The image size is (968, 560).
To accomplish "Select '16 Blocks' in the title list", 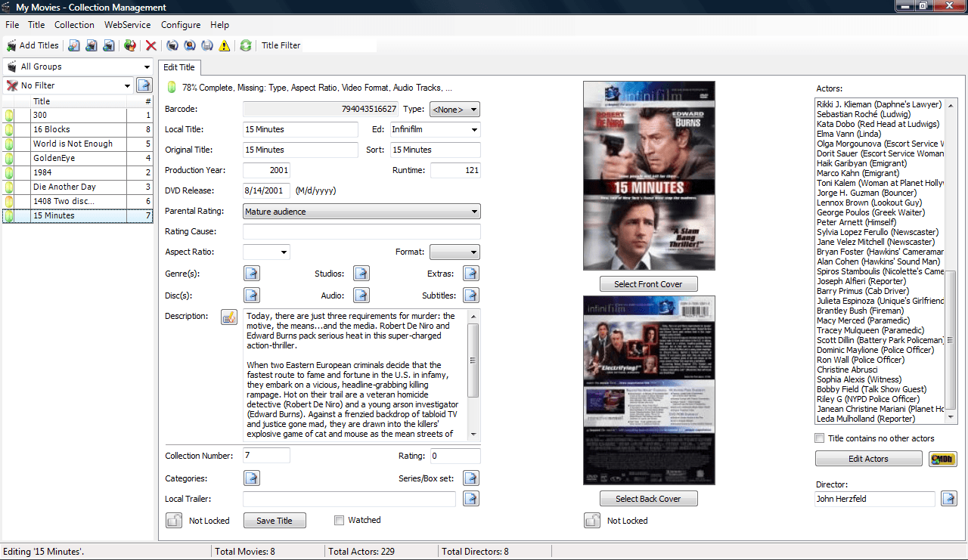I will 77,130.
